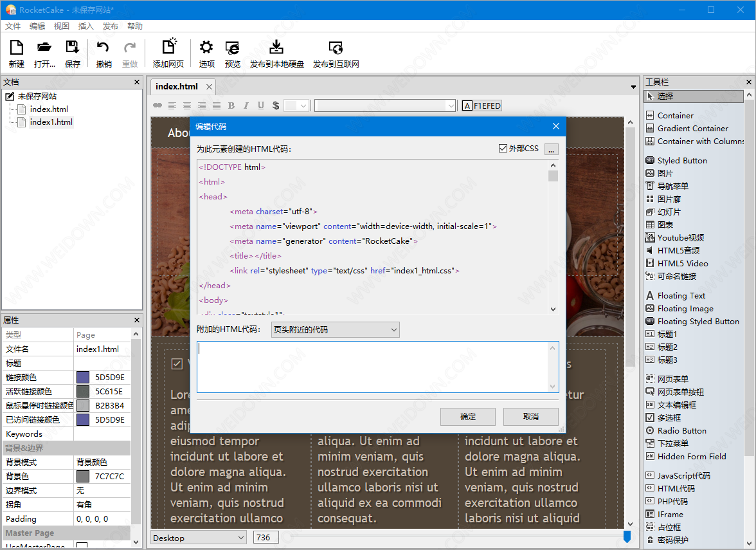Image resolution: width=756 pixels, height=550 pixels.
Task: Select the Styled Button tool
Action: pos(681,160)
